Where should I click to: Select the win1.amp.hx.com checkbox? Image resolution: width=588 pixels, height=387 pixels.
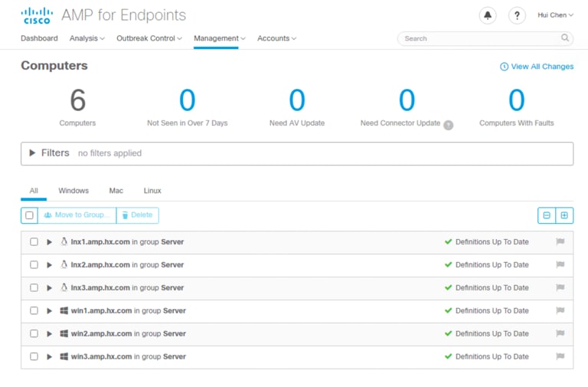[x=34, y=310]
